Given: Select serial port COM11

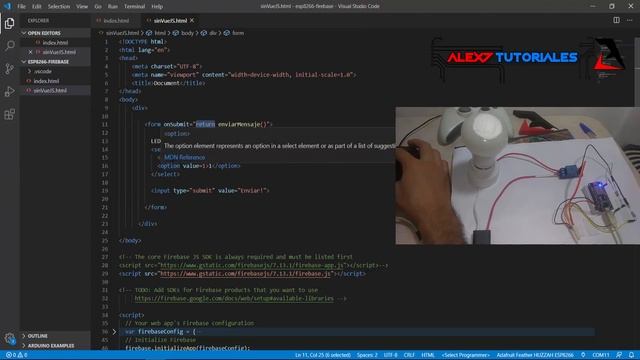Looking at the screenshot, I should click(x=600, y=355).
